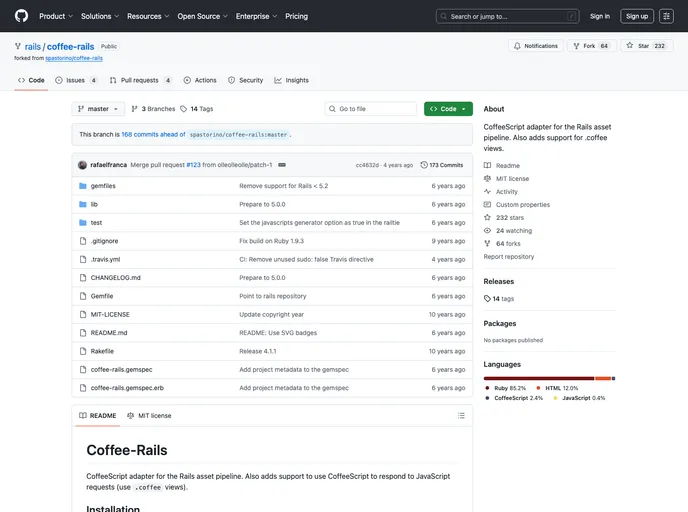
Task: Switch to the Security tab
Action: (x=246, y=80)
